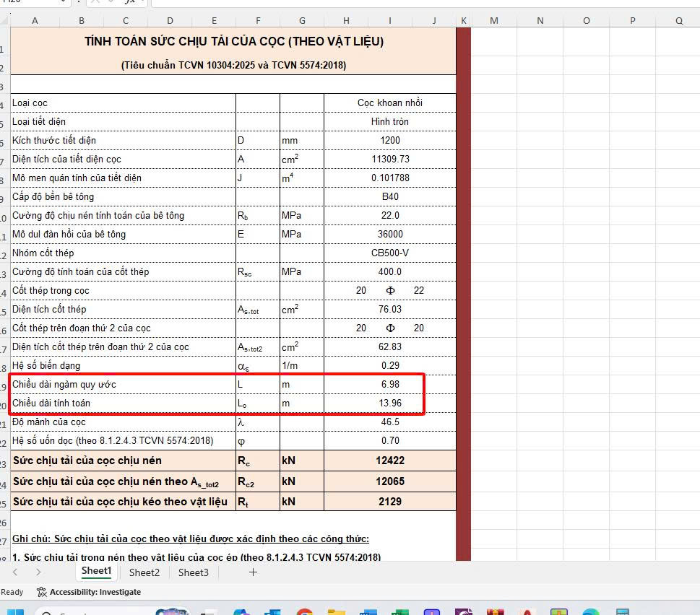Open the Sheet3 tab
This screenshot has width=700, height=615.
tap(193, 572)
